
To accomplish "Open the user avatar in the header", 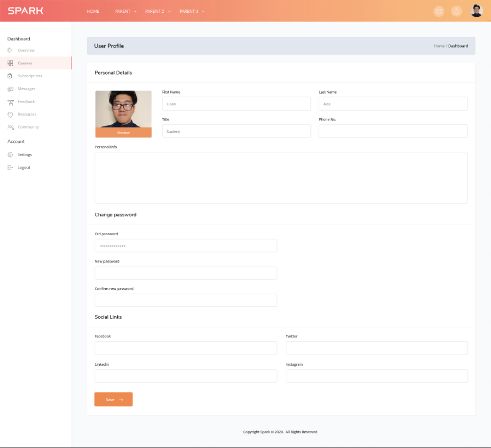I will point(476,11).
